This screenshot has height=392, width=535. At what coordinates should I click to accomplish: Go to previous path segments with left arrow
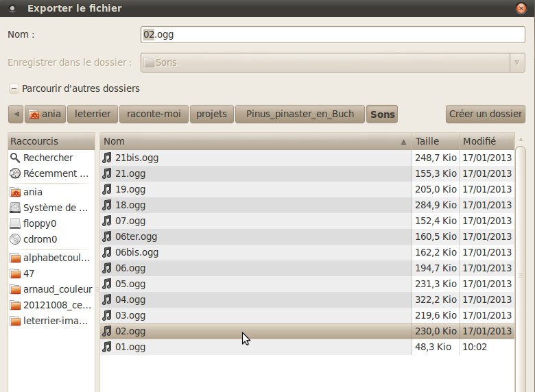pos(16,114)
